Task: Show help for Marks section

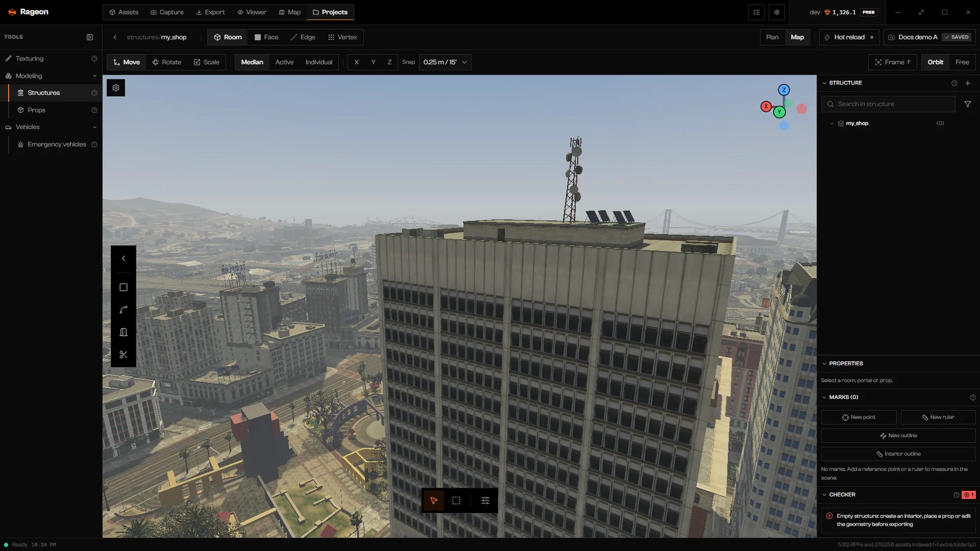Action: 973,397
